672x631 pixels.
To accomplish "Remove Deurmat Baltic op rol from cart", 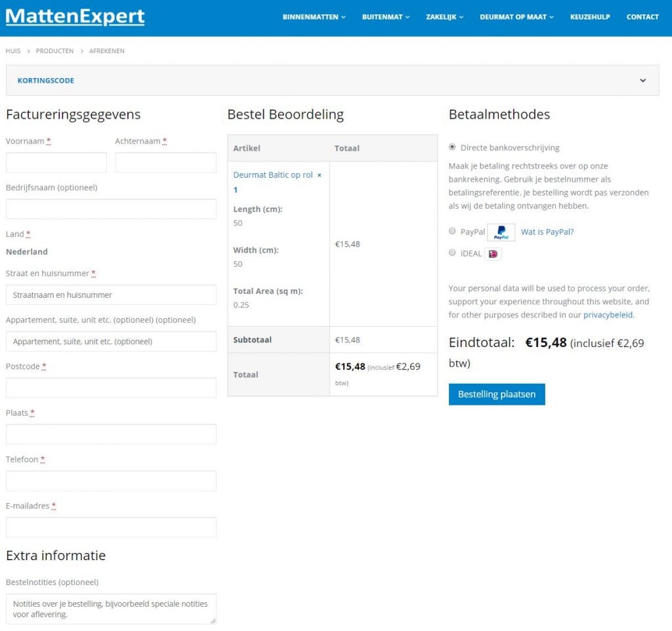I will (319, 174).
